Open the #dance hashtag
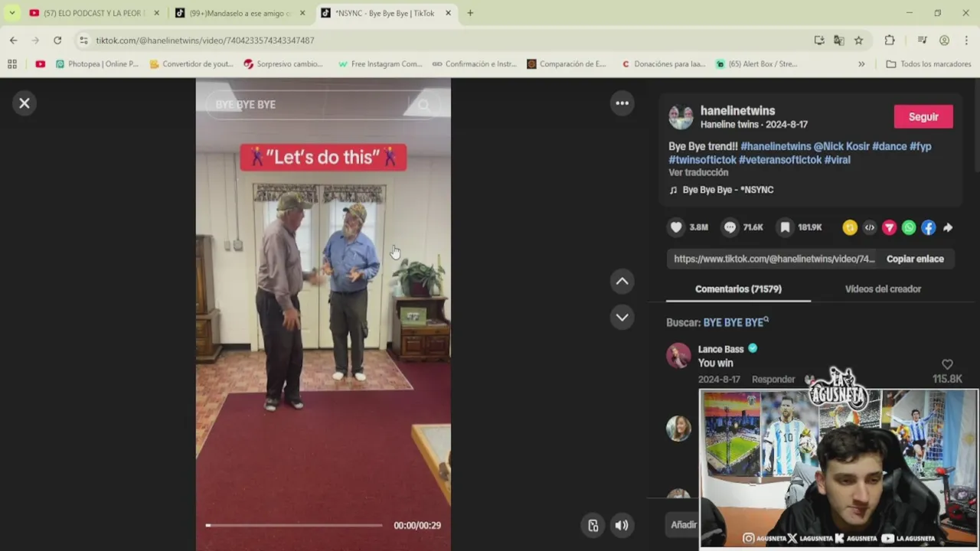Viewport: 980px width, 551px height. (890, 146)
